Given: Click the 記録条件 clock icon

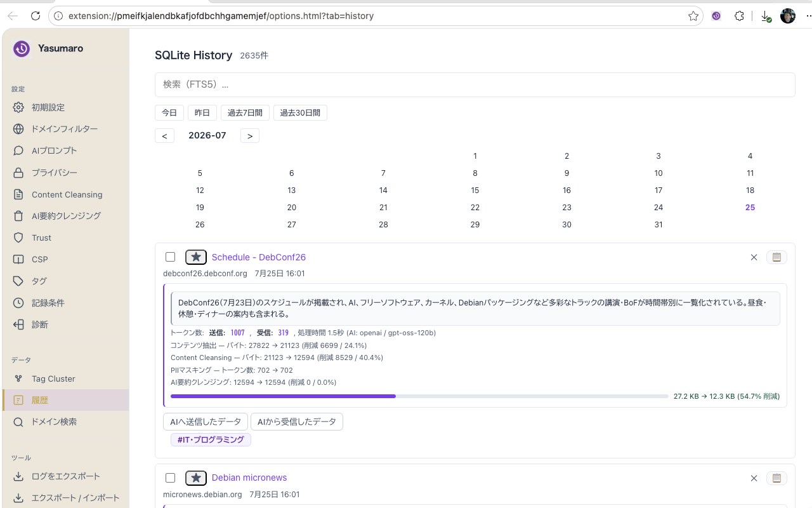Looking at the screenshot, I should [x=18, y=303].
